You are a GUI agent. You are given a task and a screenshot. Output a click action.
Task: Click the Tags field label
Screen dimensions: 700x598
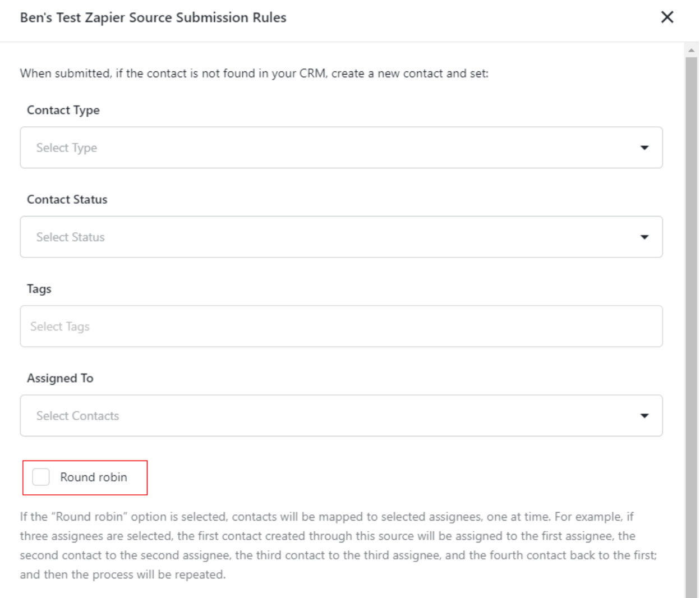tap(39, 289)
